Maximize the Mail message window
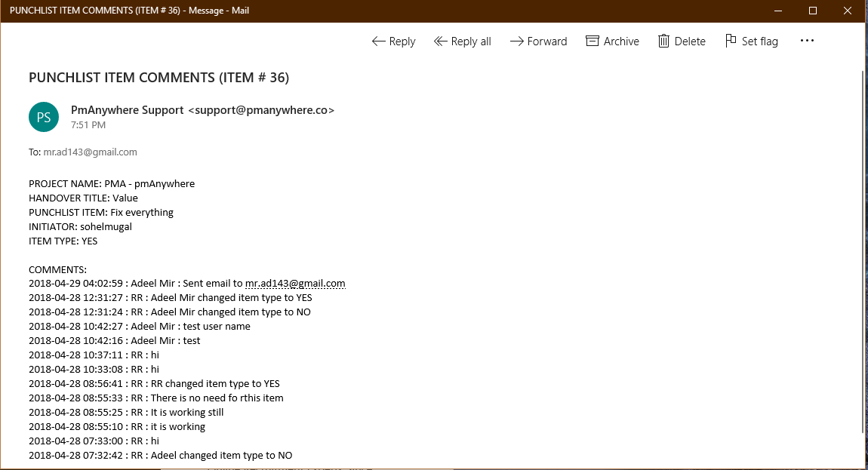The height and width of the screenshot is (470, 868). [813, 11]
